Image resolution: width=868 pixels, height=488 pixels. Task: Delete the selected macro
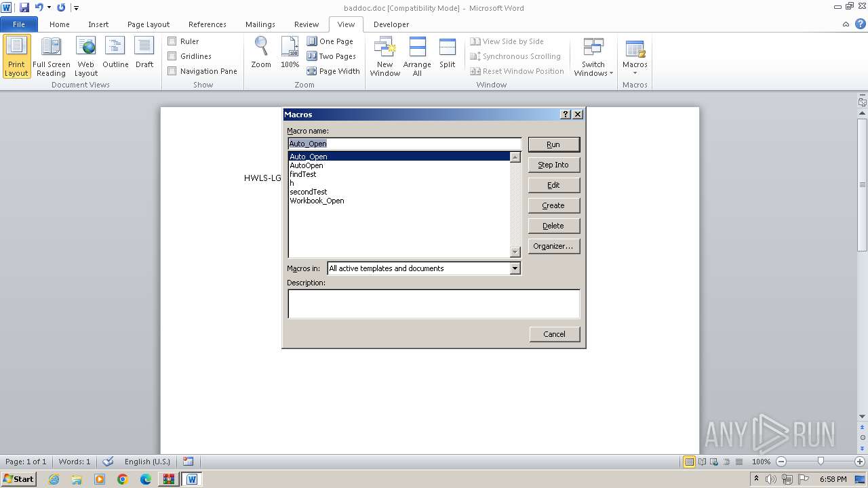(x=553, y=226)
